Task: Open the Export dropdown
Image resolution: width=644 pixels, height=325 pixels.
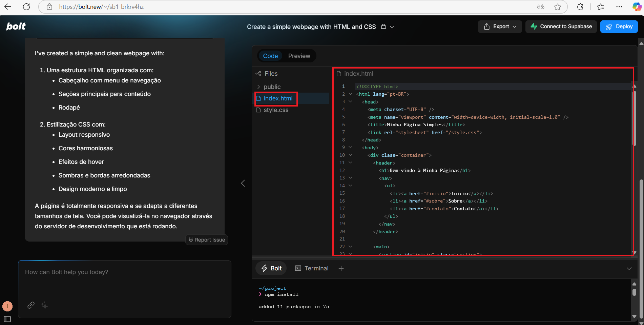Action: pos(500,26)
